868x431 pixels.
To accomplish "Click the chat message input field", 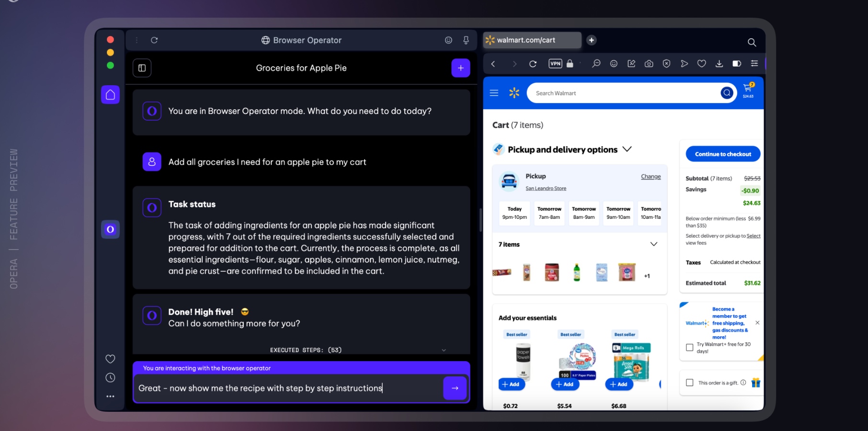I will [x=289, y=388].
